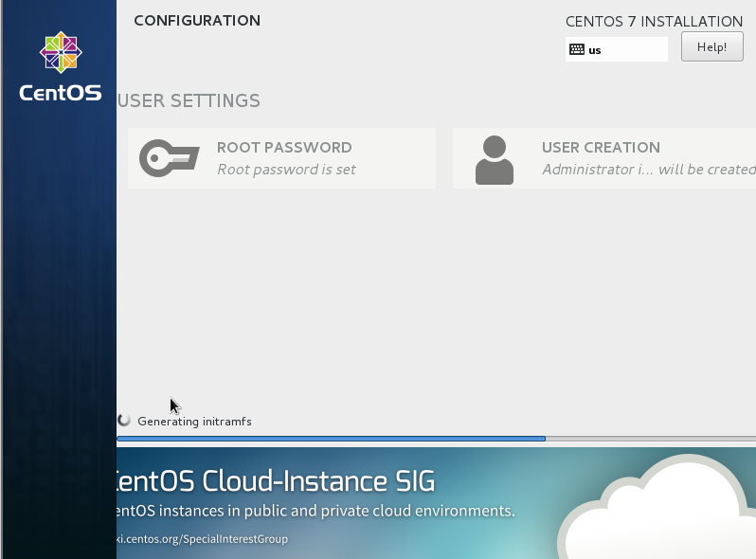This screenshot has height=559, width=756.
Task: Click the CentOS wordmark text in sidebar
Action: tap(61, 93)
